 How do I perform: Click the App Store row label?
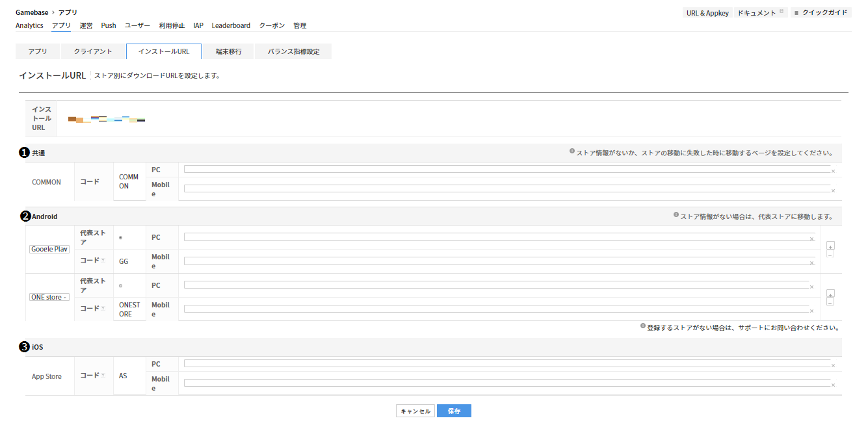(x=47, y=376)
